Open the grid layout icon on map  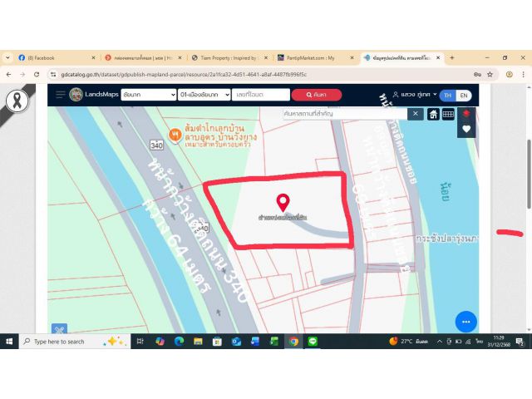(x=448, y=114)
